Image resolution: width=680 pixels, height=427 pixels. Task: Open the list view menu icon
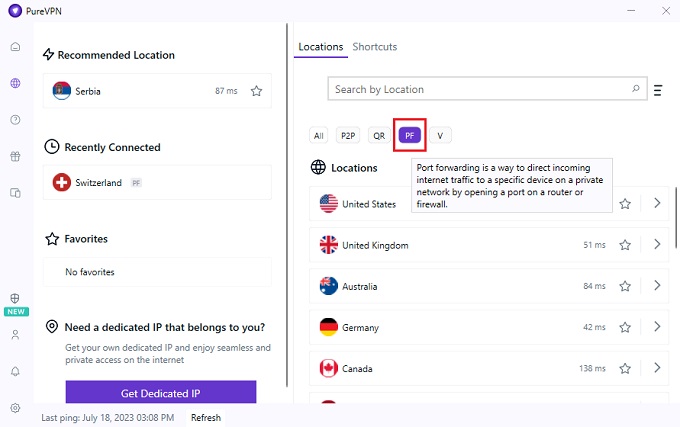[x=658, y=90]
